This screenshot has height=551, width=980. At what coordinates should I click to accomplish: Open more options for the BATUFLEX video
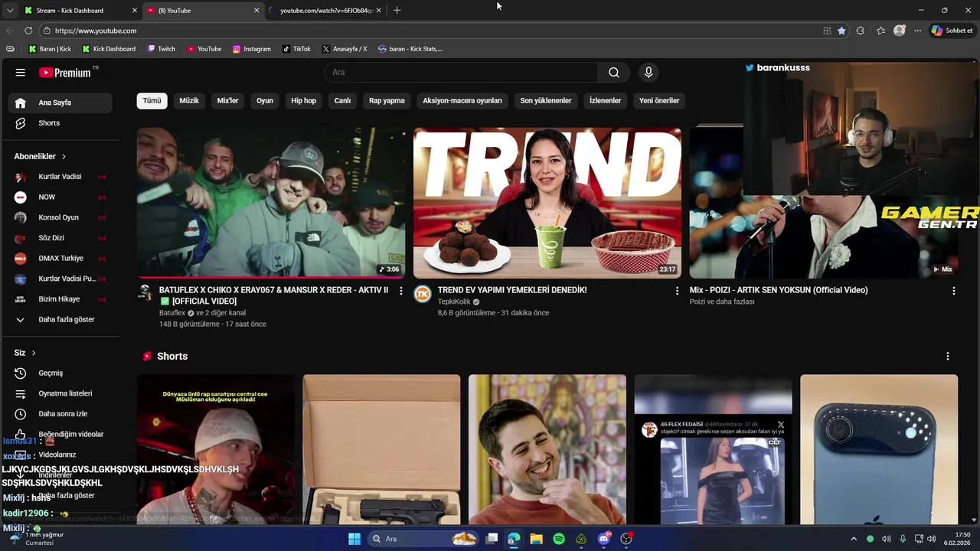click(x=400, y=291)
